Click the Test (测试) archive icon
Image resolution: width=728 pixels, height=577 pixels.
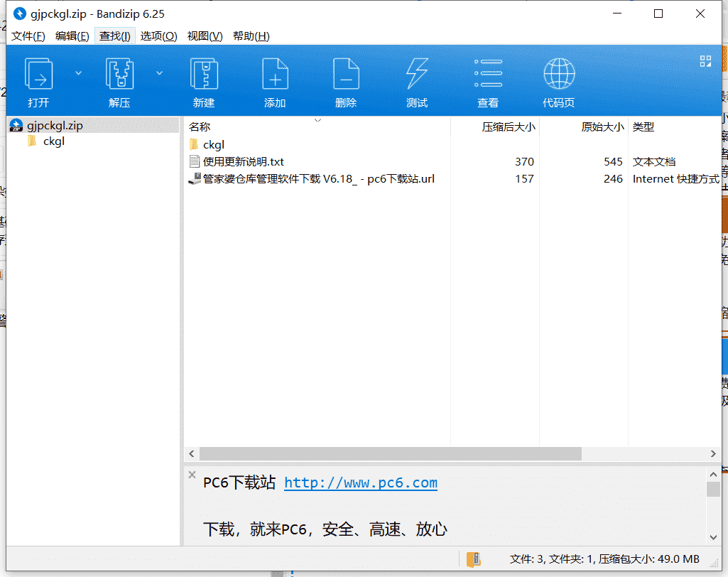(x=417, y=73)
